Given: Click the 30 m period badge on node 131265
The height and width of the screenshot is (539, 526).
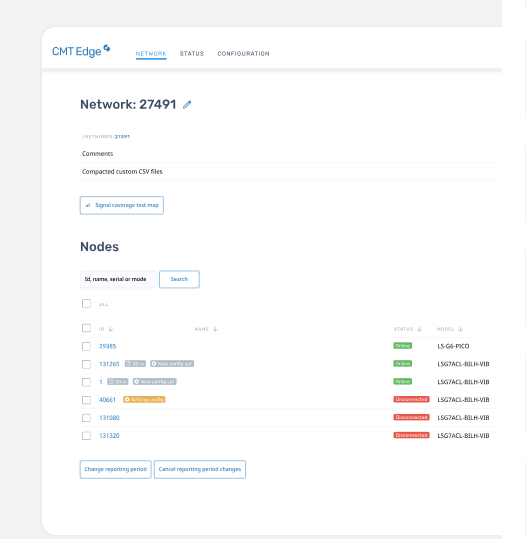Looking at the screenshot, I should pos(135,364).
